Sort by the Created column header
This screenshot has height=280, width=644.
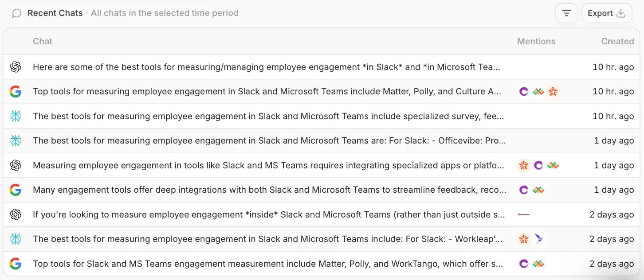pos(617,41)
